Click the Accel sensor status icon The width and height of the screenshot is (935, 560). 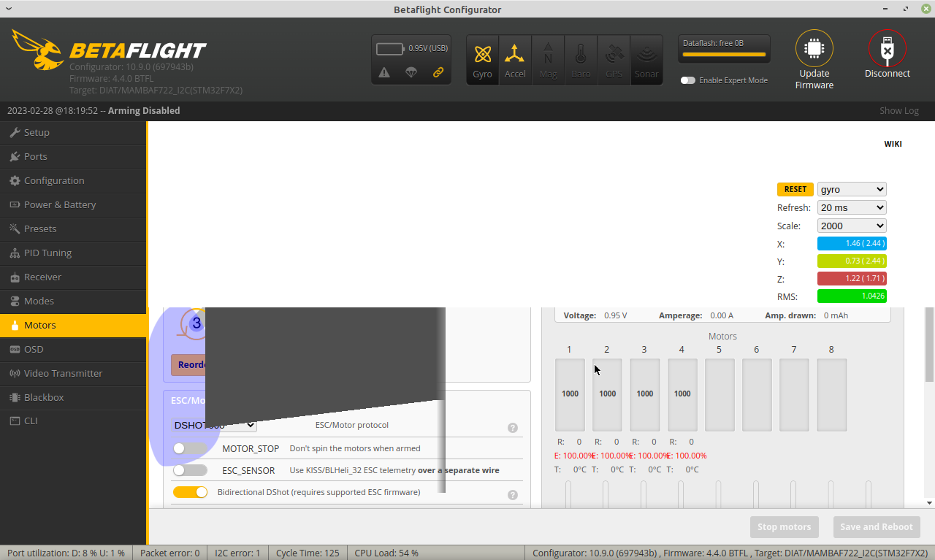click(515, 59)
